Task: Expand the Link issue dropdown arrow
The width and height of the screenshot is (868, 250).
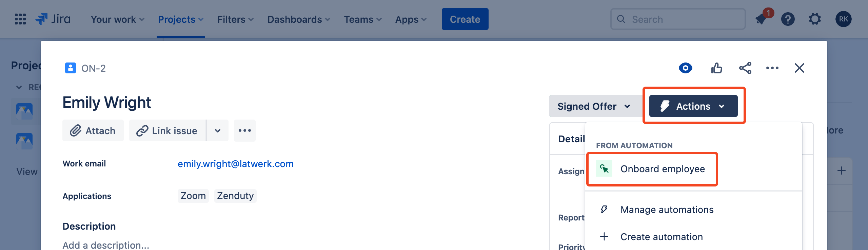Action: (x=218, y=130)
